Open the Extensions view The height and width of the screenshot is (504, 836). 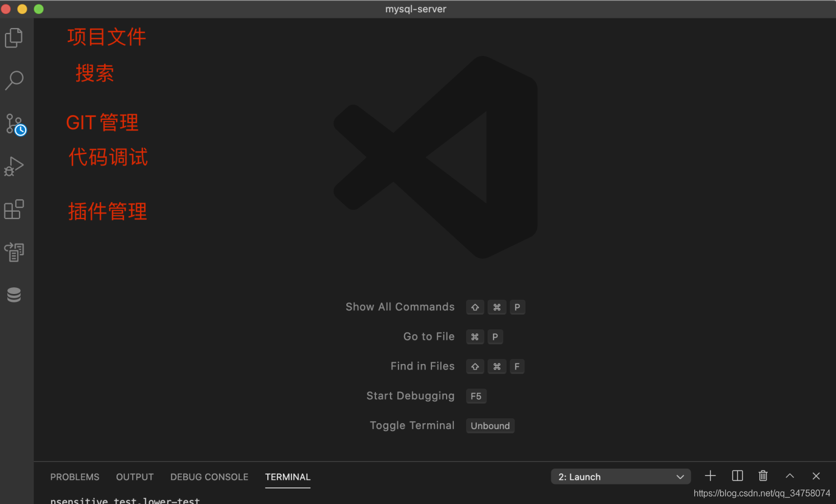click(14, 209)
